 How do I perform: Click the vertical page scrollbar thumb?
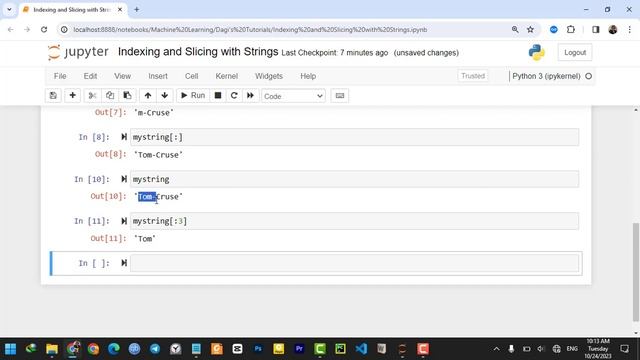click(636, 271)
